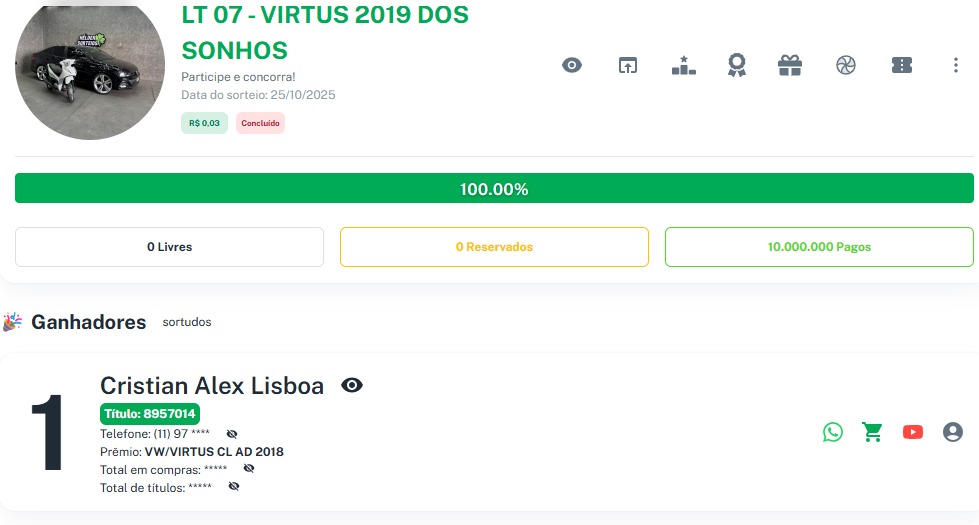979x525 pixels.
Task: Reveal the hidden phone number
Action: point(232,434)
